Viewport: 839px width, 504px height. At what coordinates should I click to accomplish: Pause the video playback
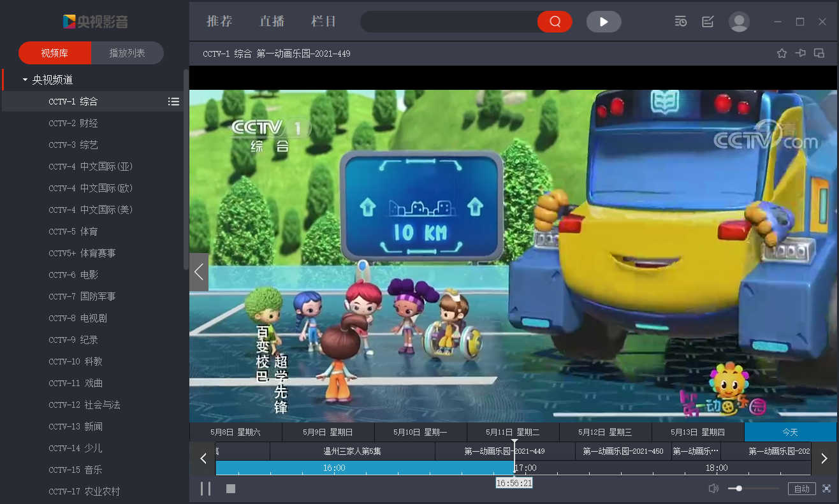click(205, 489)
